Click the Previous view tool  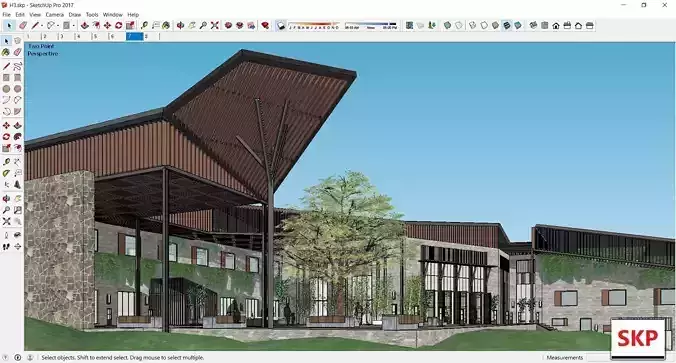(17, 221)
